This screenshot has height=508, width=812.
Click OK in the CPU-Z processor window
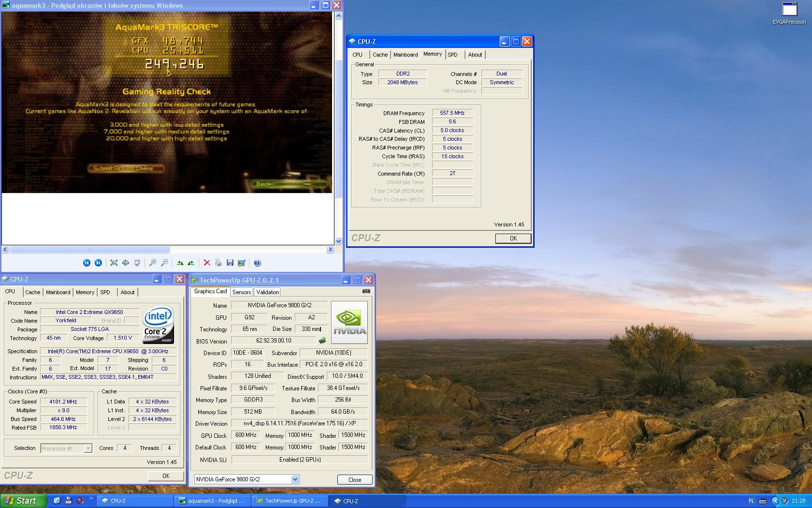(166, 476)
